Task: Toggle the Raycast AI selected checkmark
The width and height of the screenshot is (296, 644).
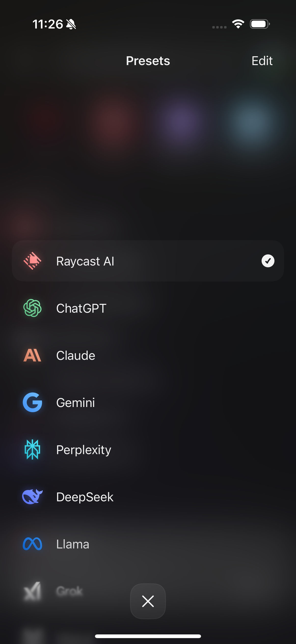Action: 268,261
